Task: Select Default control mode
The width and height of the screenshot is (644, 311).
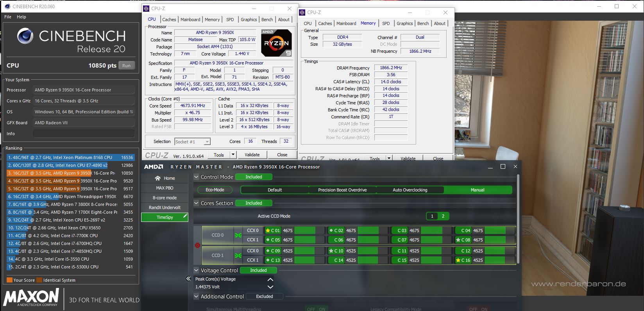Action: (x=275, y=190)
